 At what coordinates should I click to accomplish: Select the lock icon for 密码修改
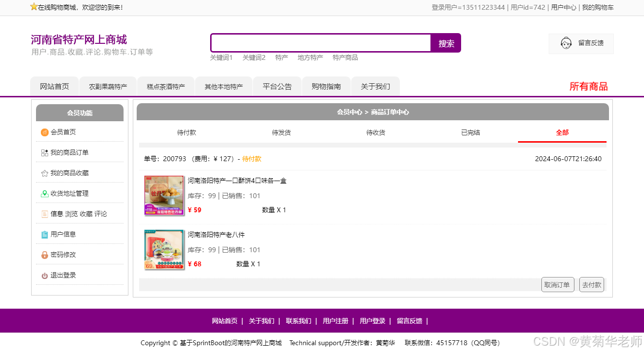(44, 255)
